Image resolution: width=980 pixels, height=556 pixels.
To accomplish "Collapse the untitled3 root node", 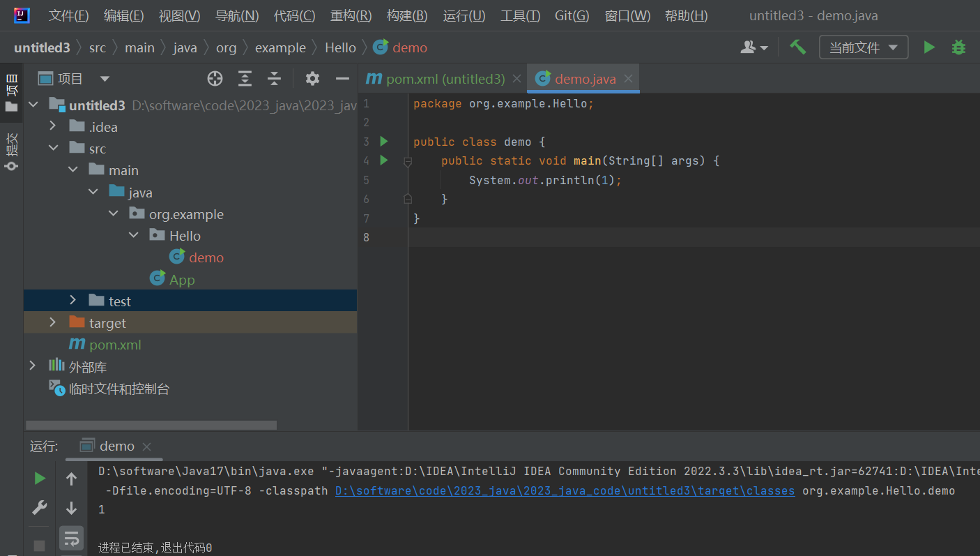I will coord(33,105).
